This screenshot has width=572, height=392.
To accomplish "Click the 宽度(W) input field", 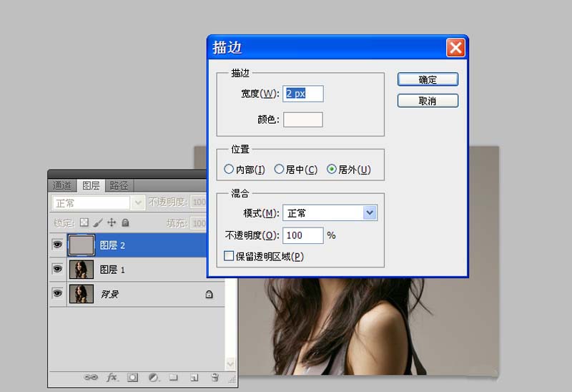I will coord(302,94).
